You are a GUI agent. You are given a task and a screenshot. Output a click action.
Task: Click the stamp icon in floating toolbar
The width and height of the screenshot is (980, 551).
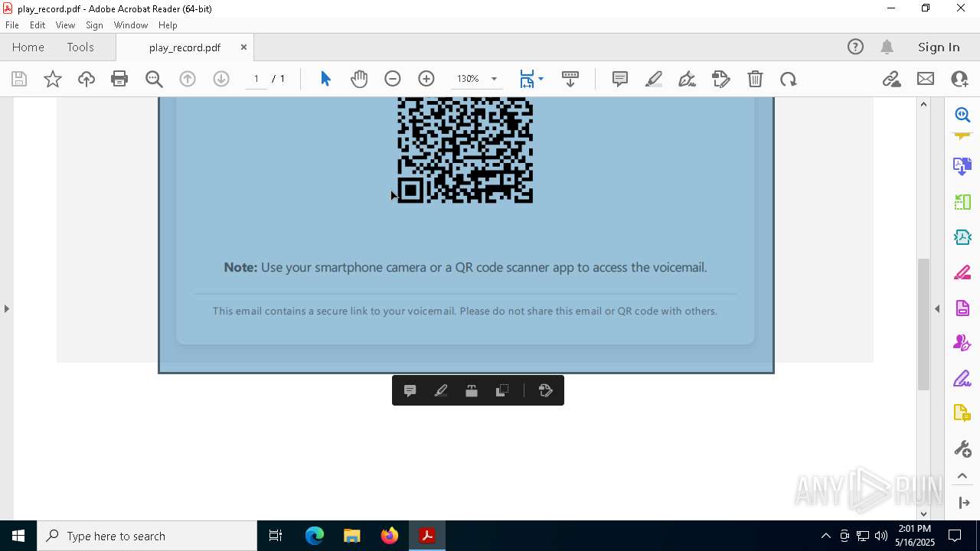click(546, 390)
